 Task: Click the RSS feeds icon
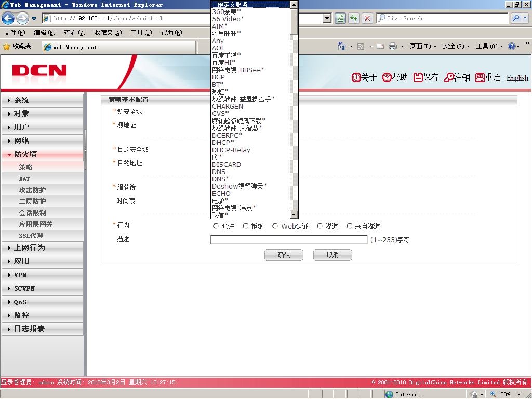(361, 46)
